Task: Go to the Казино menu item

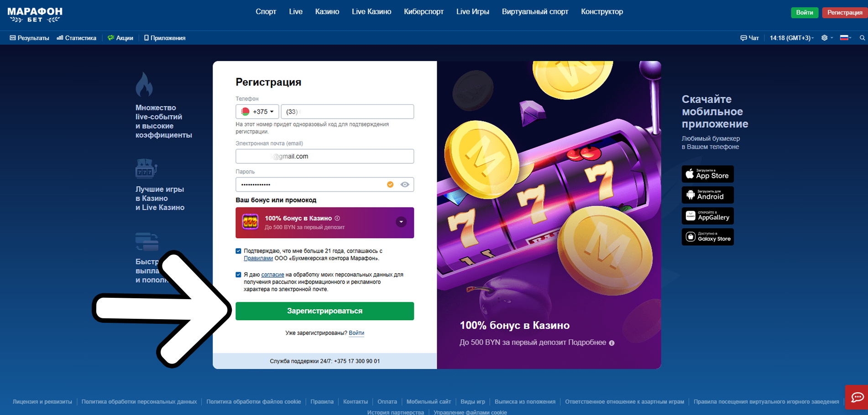Action: pos(327,12)
